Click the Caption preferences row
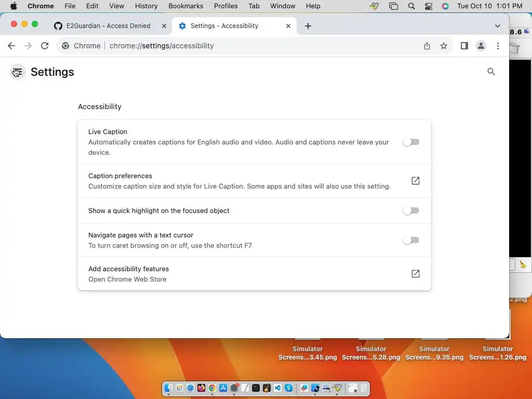Screen dimensions: 532x399 pyautogui.click(x=255, y=181)
